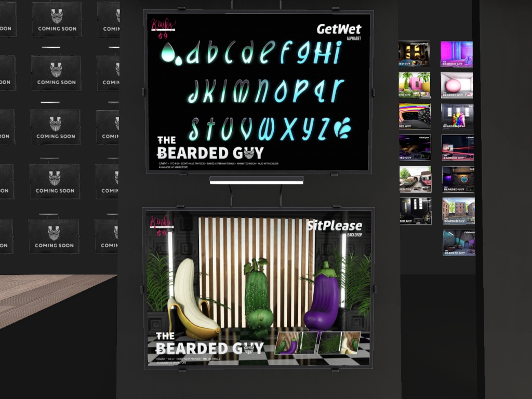
Task: Open the pink house with palm trees thumbnail
Action: coord(414,85)
